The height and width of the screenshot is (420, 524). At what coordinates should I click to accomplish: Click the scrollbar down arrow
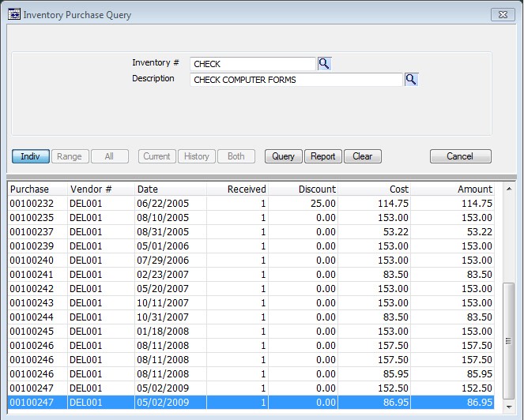coord(509,407)
